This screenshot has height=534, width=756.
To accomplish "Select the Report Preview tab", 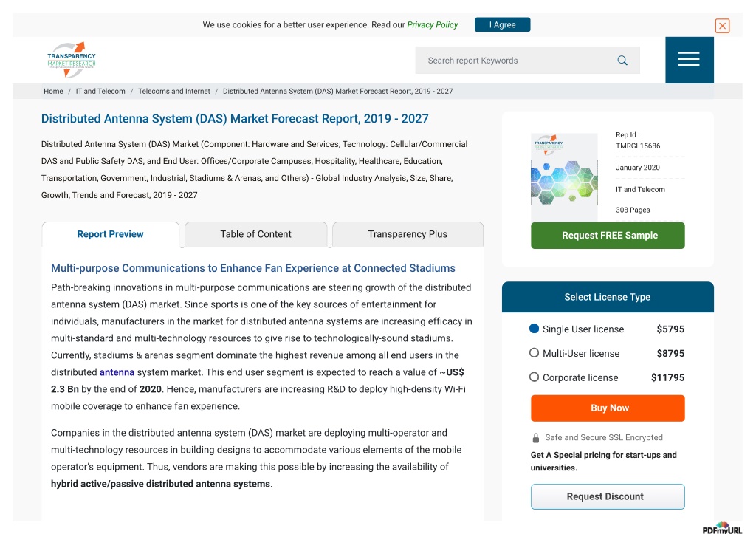I will coord(111,234).
